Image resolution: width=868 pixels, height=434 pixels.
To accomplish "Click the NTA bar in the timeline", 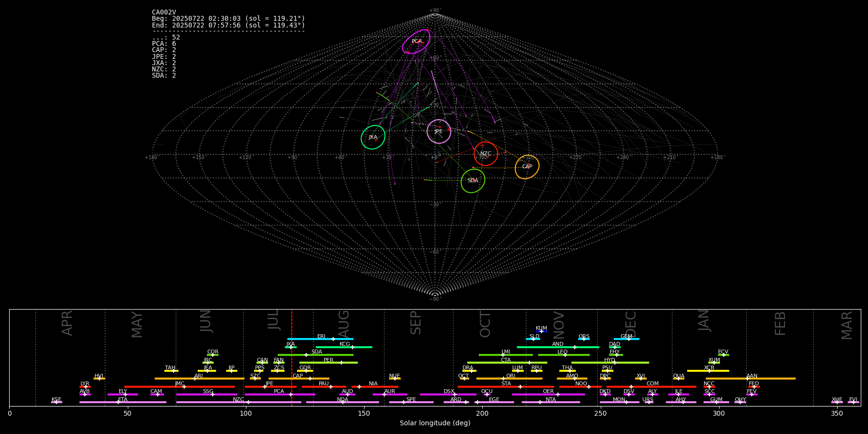I will click(x=551, y=402).
